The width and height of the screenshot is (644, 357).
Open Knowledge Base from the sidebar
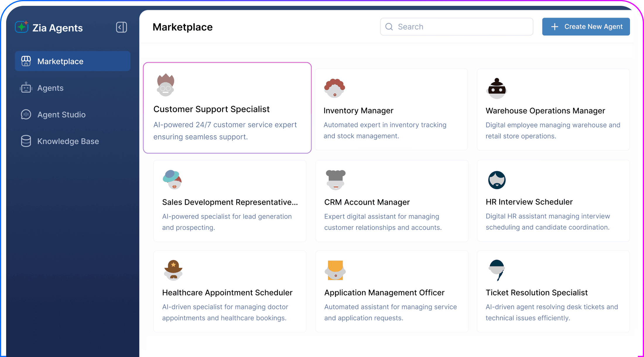coord(73,141)
